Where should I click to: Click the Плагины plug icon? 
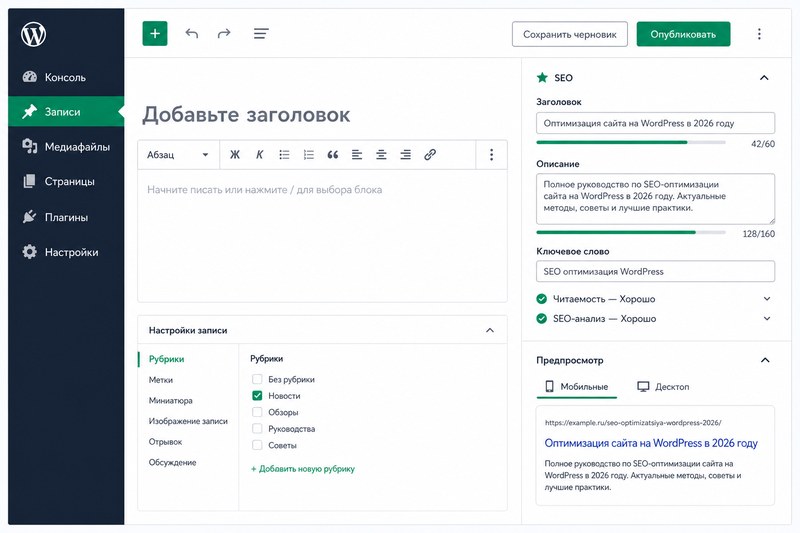click(30, 217)
